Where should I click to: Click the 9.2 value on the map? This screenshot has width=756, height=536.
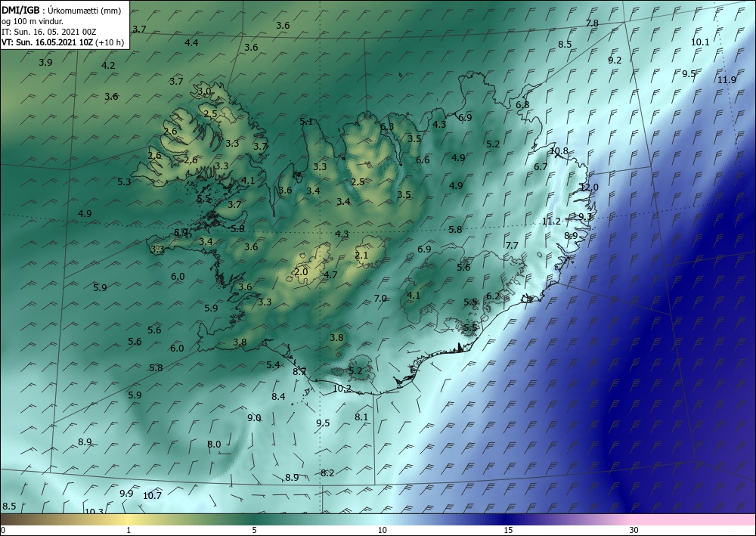pos(615,60)
